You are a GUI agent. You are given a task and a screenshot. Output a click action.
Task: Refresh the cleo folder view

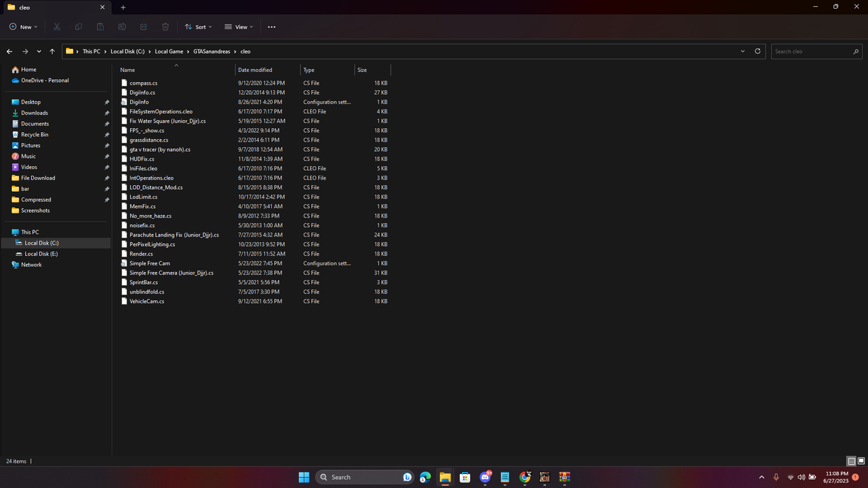(x=757, y=52)
